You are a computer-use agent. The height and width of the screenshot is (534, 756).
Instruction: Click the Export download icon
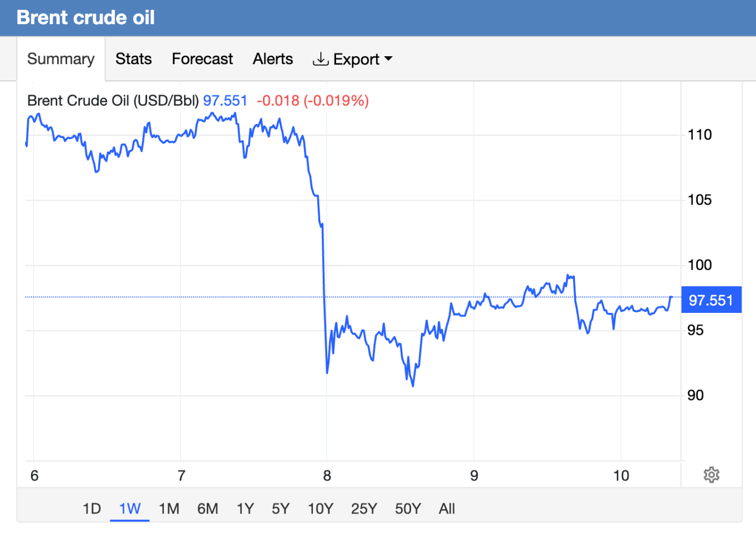320,59
